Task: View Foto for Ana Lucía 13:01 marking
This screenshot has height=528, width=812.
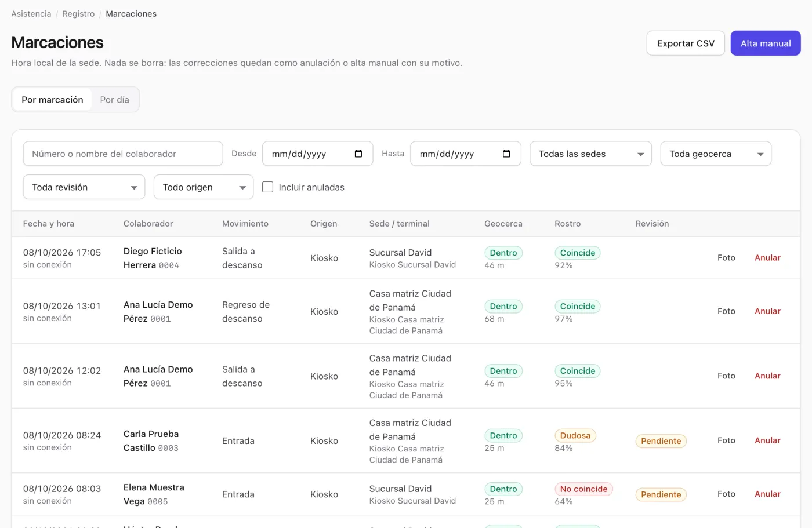Action: (x=726, y=311)
